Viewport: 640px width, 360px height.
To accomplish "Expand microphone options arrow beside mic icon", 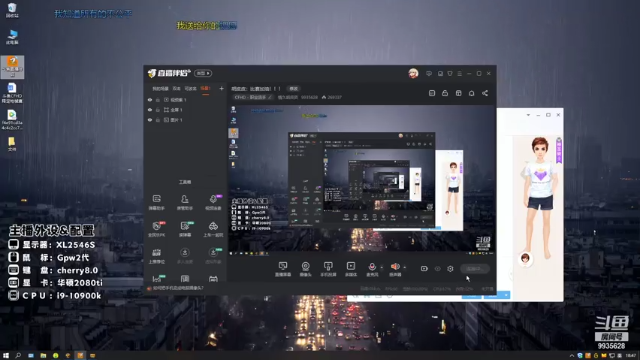I will tap(382, 267).
